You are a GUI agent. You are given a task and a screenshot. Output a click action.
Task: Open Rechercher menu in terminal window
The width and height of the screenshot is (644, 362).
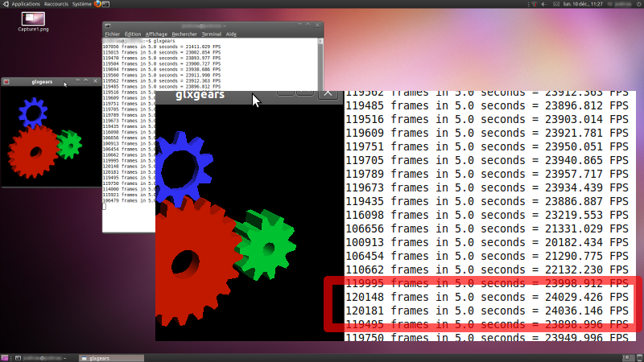tap(184, 34)
